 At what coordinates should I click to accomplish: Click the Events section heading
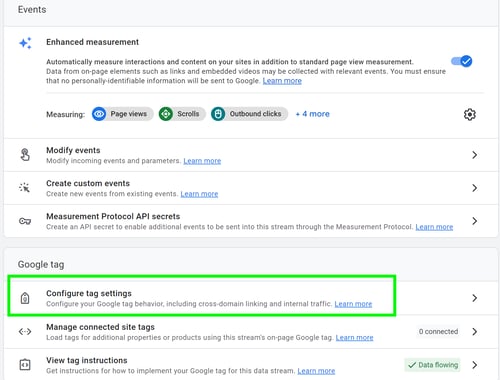point(32,10)
